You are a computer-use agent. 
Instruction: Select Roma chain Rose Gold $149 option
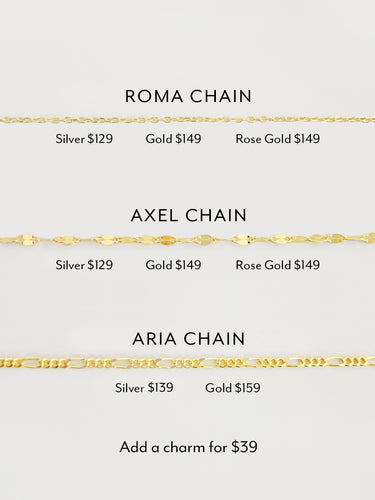(278, 139)
